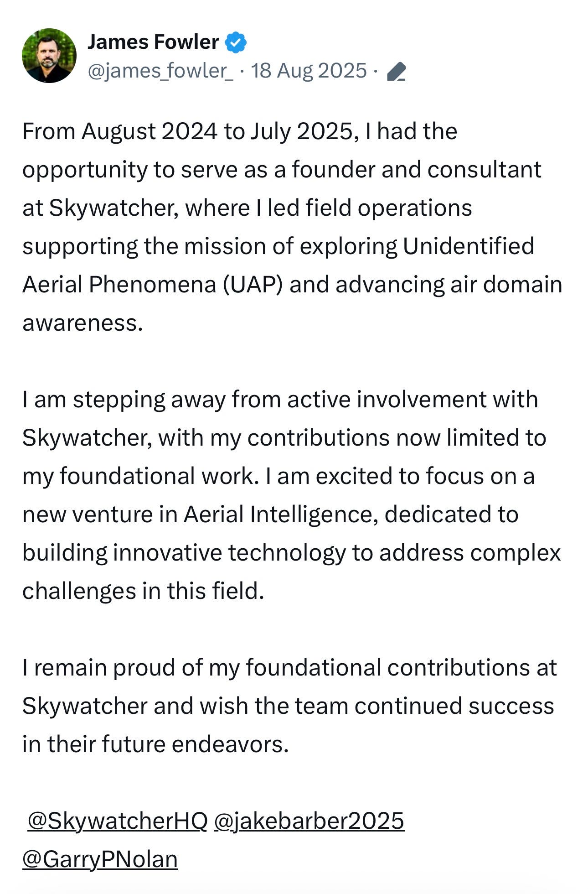Open James Fowler's profile picture

(49, 56)
